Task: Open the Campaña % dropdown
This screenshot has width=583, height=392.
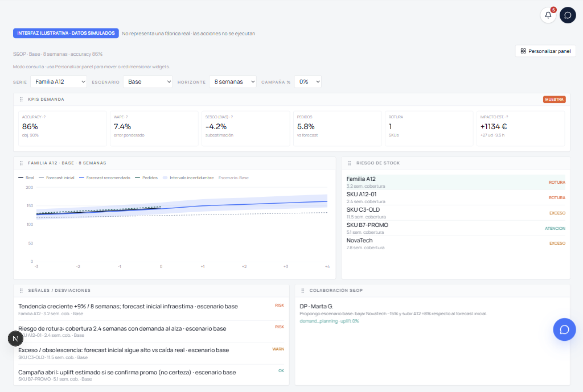Action: (308, 82)
